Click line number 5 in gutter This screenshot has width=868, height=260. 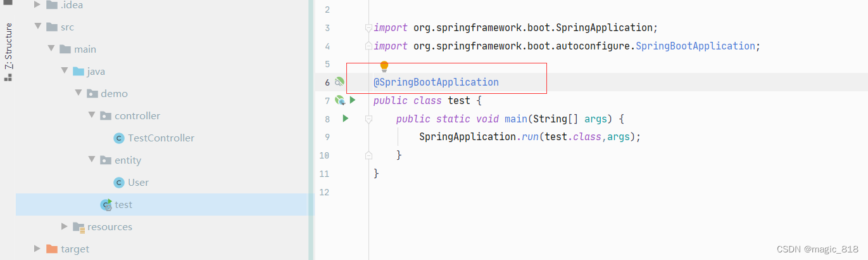pos(327,64)
